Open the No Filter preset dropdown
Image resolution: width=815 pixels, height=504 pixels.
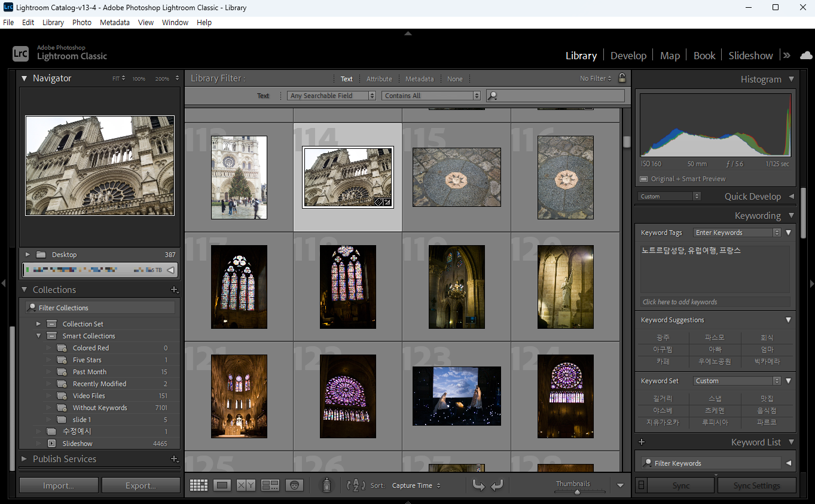[596, 78]
